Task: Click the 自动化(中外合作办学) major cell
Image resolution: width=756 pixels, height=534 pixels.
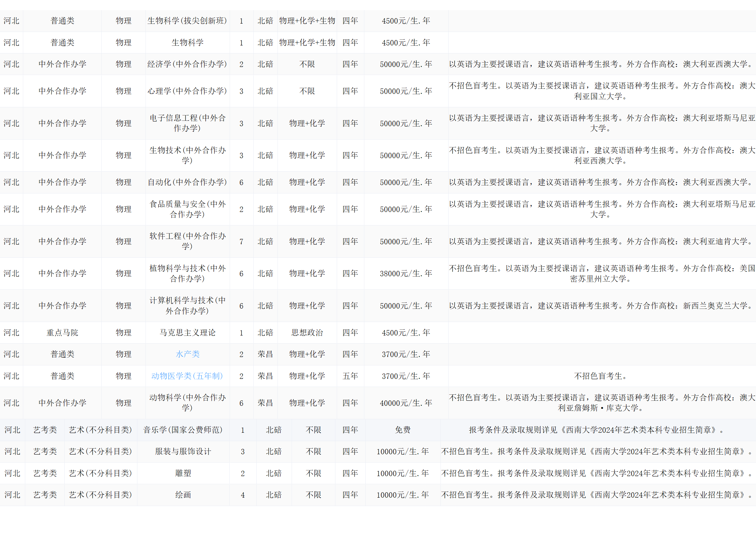Action: (187, 182)
